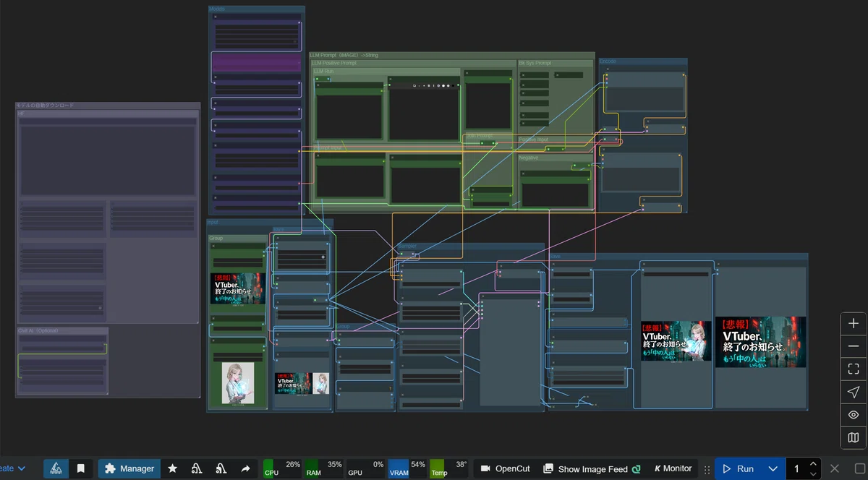Click the Sampler group title
Image resolution: width=868 pixels, height=480 pixels.
[407, 247]
